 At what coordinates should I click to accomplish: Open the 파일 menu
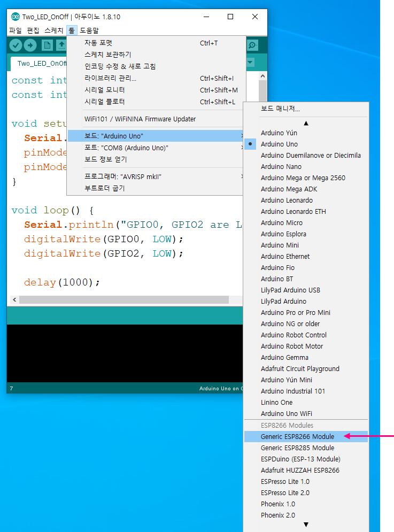(x=16, y=30)
